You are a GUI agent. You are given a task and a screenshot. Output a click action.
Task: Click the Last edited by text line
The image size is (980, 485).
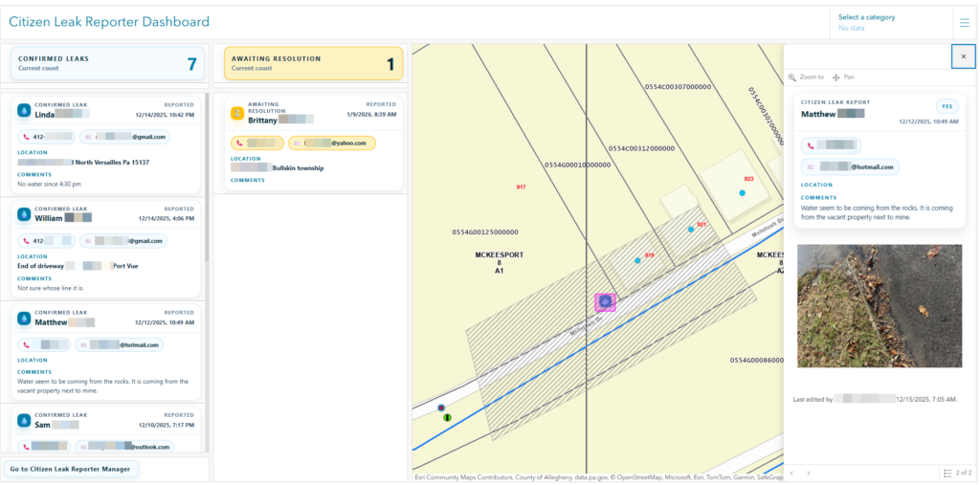[x=875, y=399]
